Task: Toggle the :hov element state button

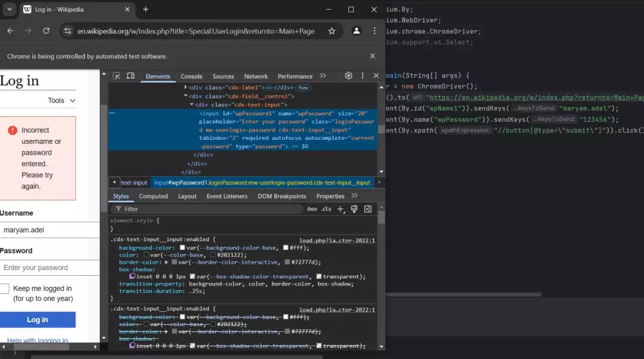Action: (x=312, y=209)
